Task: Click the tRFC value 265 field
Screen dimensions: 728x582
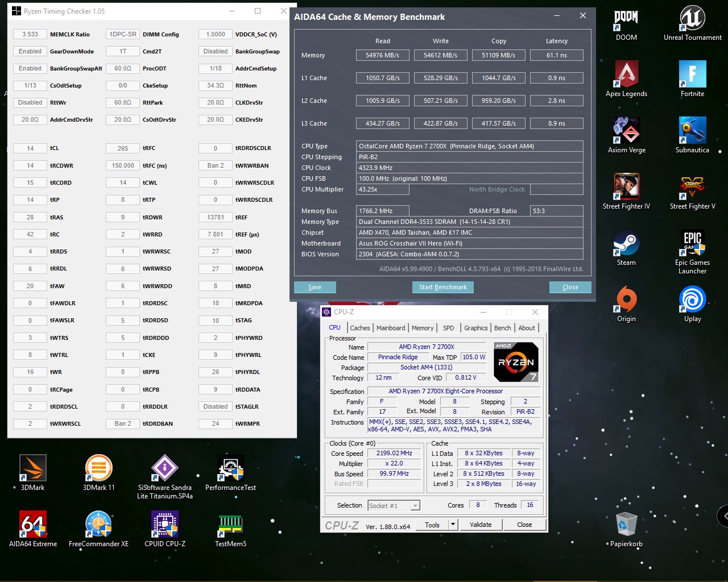Action: (x=123, y=148)
